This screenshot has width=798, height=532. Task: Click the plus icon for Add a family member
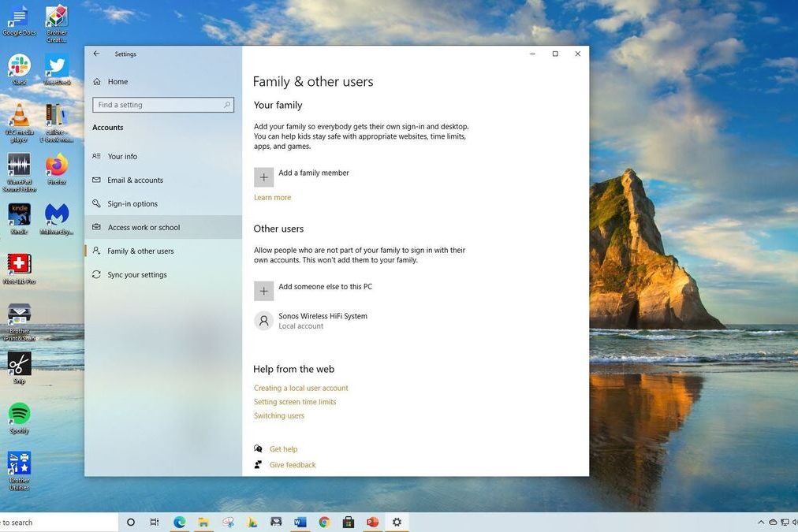[263, 177]
